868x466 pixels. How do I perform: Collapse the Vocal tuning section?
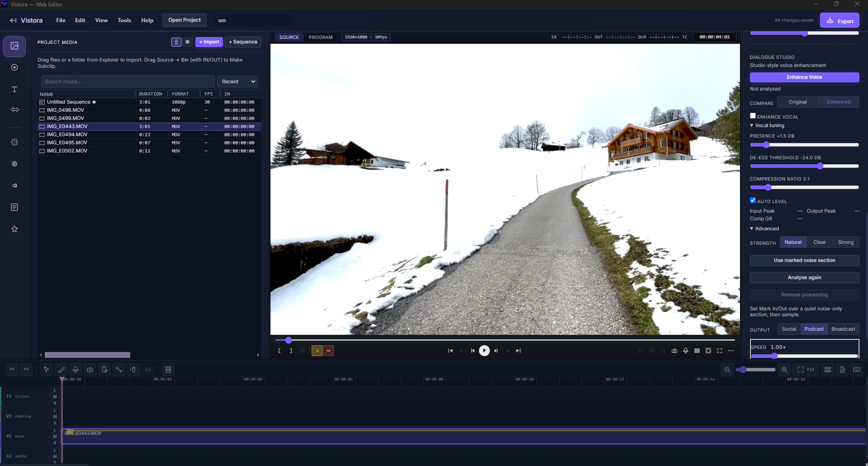click(x=767, y=126)
